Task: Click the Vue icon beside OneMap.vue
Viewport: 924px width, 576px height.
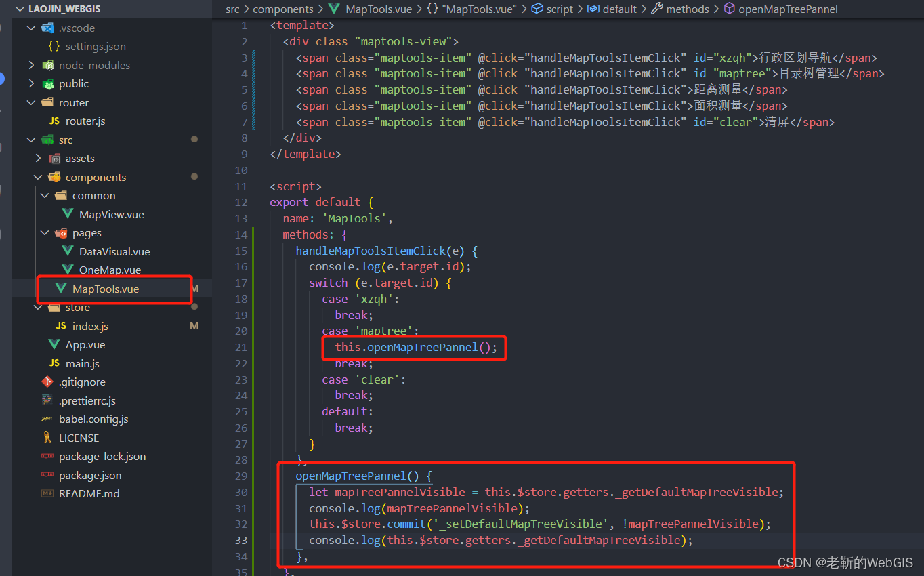Action: pos(68,270)
